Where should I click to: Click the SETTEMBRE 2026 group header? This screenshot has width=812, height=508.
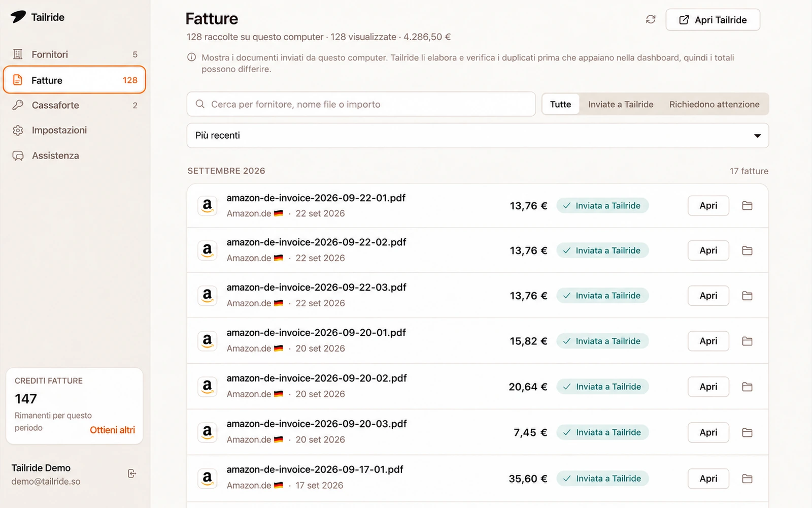pyautogui.click(x=226, y=171)
